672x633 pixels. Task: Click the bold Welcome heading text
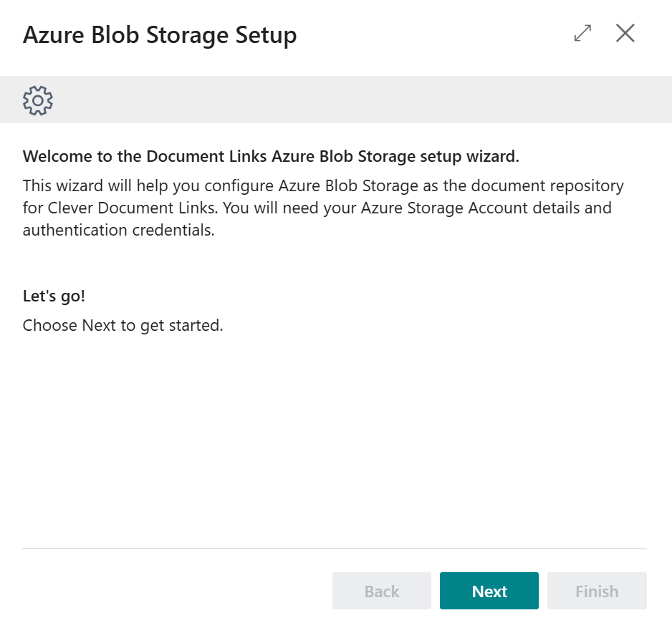point(271,156)
